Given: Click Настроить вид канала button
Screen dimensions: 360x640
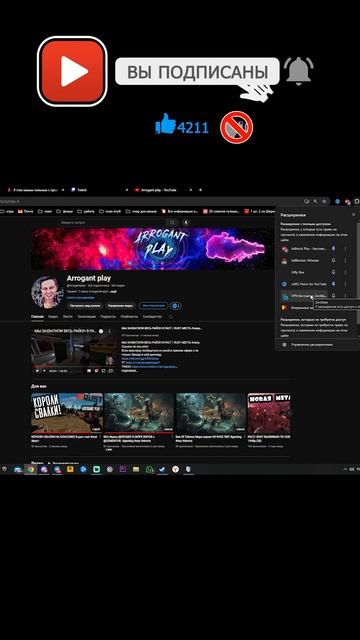Looking at the screenshot, I should coord(85,306).
